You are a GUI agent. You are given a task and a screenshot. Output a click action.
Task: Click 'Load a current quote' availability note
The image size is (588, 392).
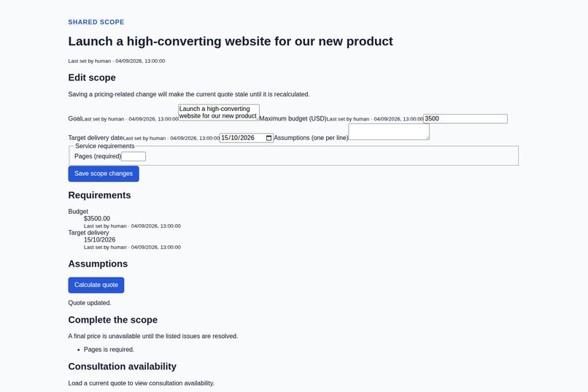coord(141,383)
